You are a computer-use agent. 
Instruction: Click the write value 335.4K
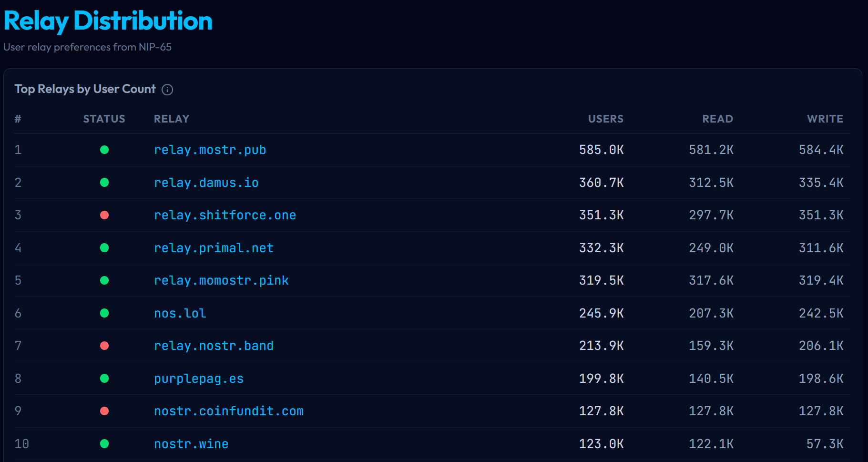click(x=821, y=183)
